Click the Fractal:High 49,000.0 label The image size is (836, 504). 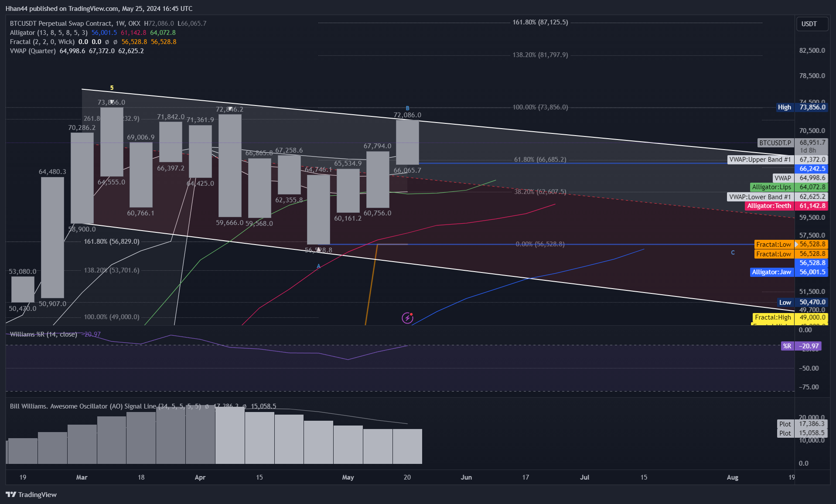[790, 317]
